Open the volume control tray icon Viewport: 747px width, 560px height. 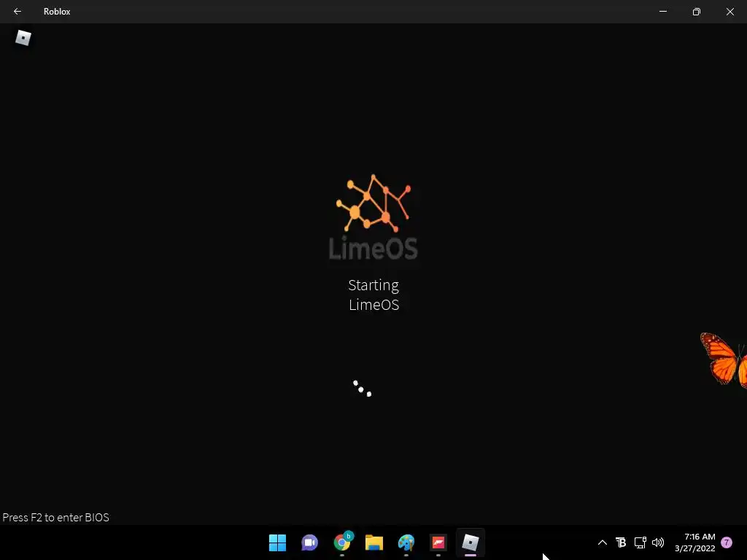click(658, 542)
